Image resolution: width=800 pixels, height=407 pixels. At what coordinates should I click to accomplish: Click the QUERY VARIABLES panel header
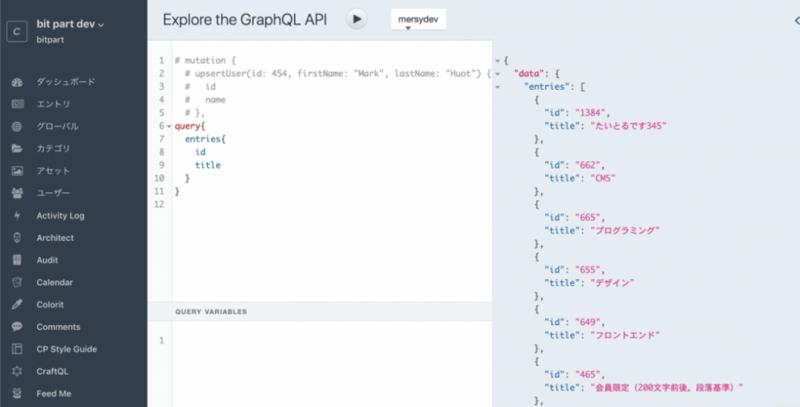[x=211, y=311]
